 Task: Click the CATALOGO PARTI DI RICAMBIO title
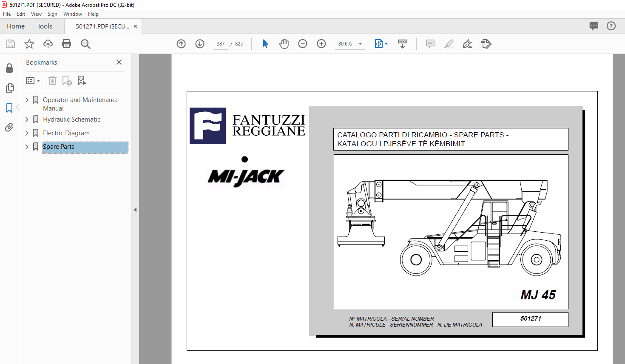(x=423, y=139)
